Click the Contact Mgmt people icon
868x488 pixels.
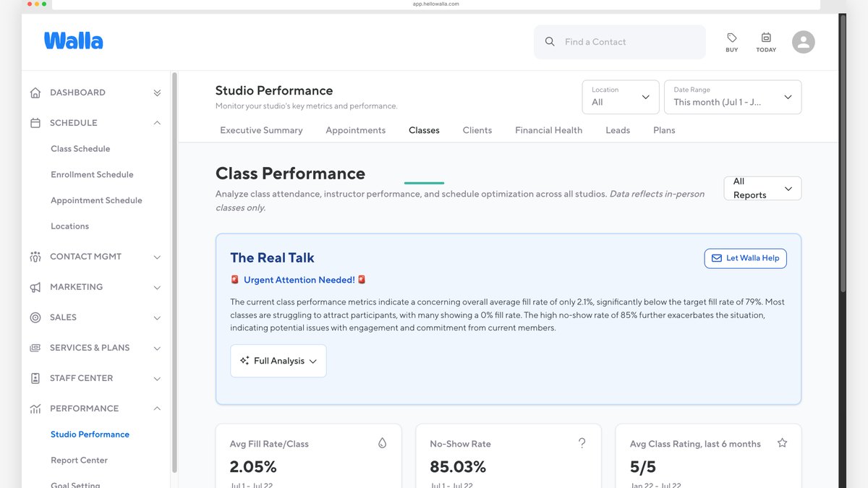click(35, 257)
